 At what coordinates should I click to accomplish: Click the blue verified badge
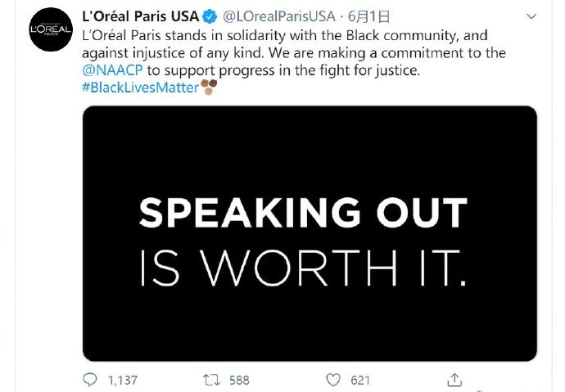point(210,16)
